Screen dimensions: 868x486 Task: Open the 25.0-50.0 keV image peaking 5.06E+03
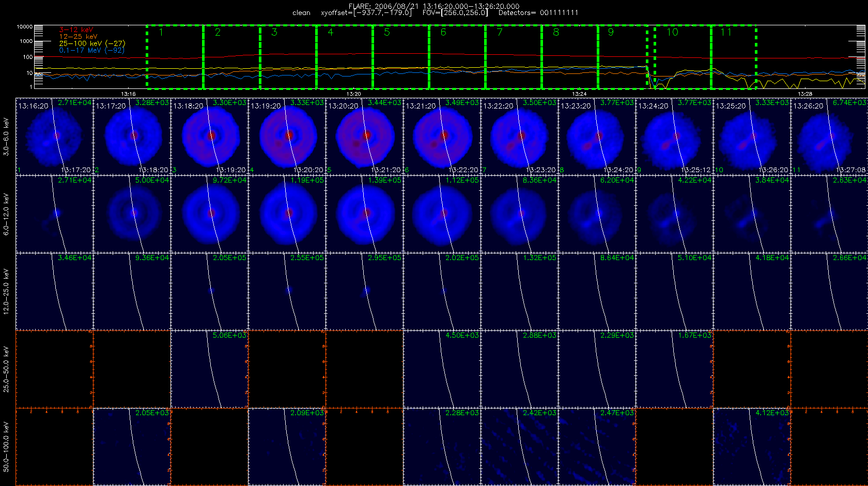[209, 369]
